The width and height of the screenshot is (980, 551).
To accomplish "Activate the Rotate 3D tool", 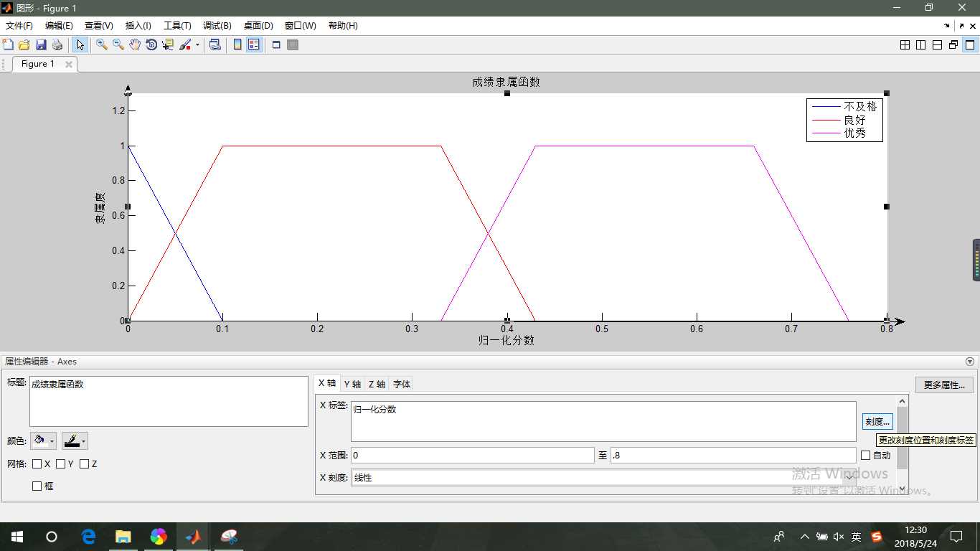I will tap(151, 44).
